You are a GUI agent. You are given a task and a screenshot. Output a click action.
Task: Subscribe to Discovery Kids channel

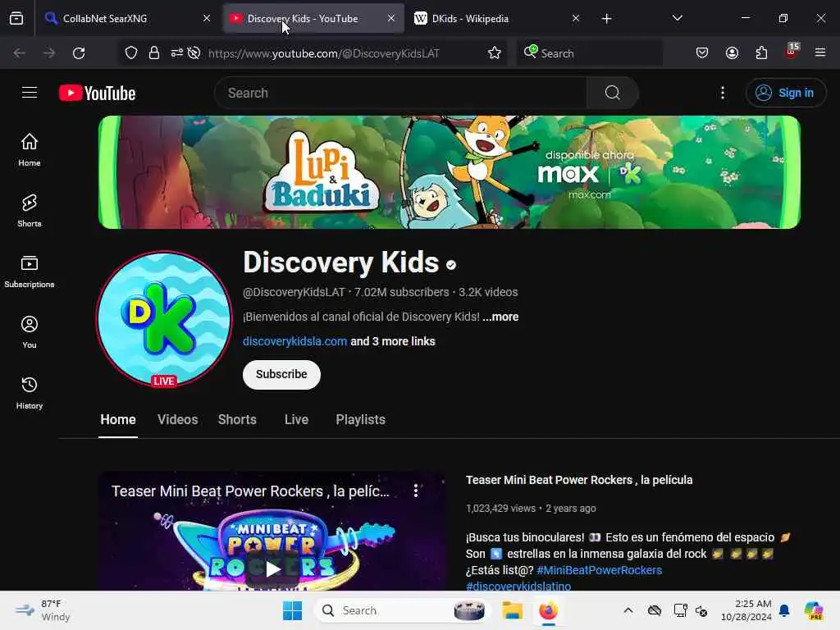tap(282, 374)
